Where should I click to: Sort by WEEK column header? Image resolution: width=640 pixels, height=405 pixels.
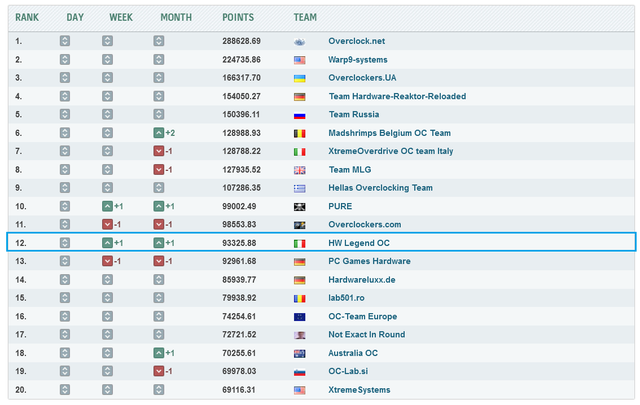pos(121,18)
